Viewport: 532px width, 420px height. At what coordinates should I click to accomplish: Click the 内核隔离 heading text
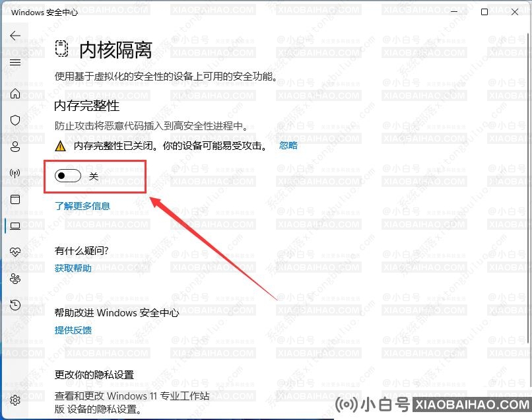[116, 50]
